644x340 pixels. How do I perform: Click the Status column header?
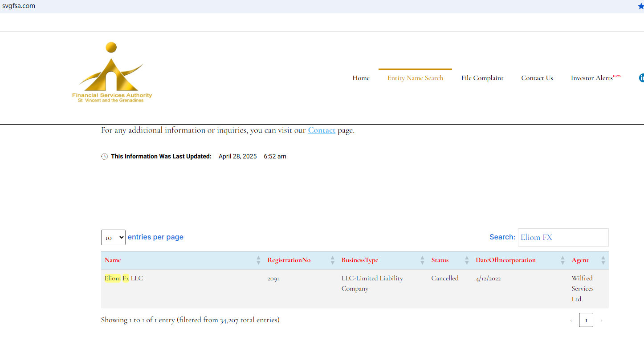tap(450, 260)
